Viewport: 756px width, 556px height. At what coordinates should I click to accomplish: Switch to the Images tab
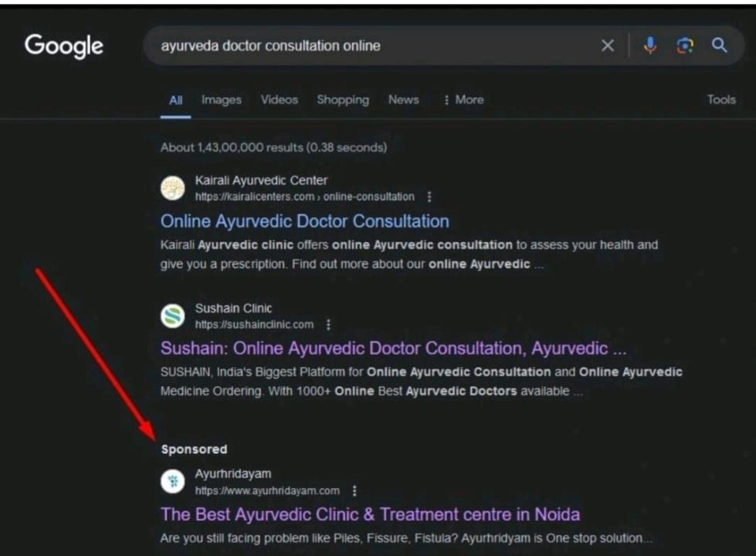(x=222, y=100)
